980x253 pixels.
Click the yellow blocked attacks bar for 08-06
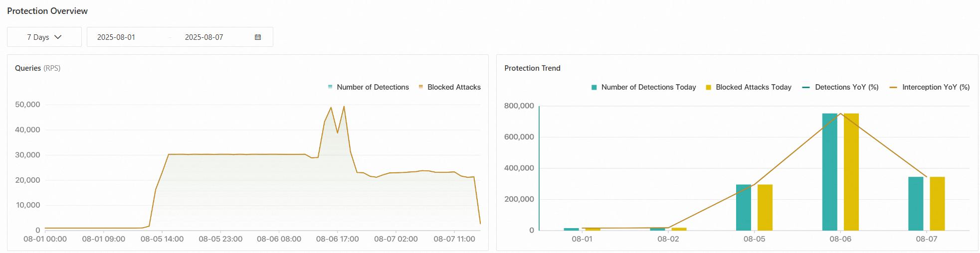pyautogui.click(x=851, y=172)
